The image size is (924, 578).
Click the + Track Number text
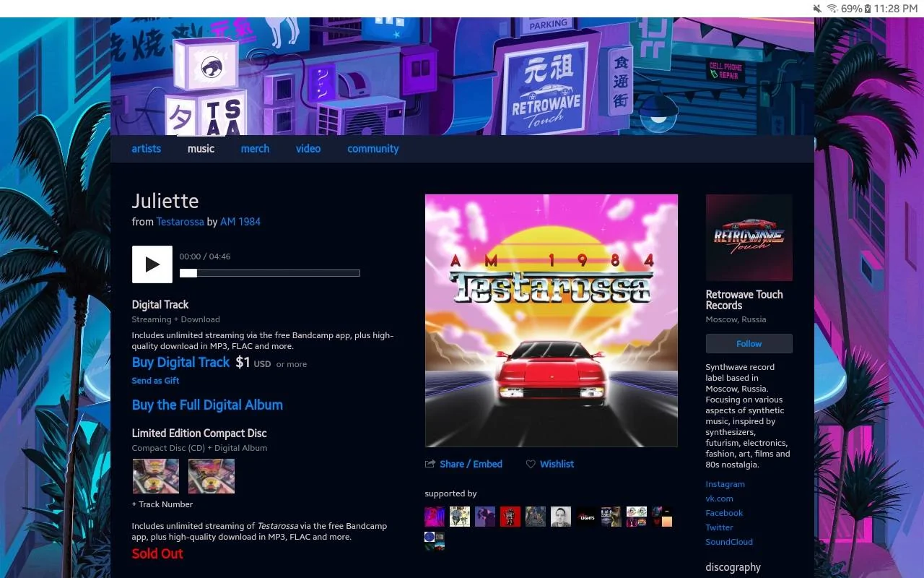click(162, 504)
